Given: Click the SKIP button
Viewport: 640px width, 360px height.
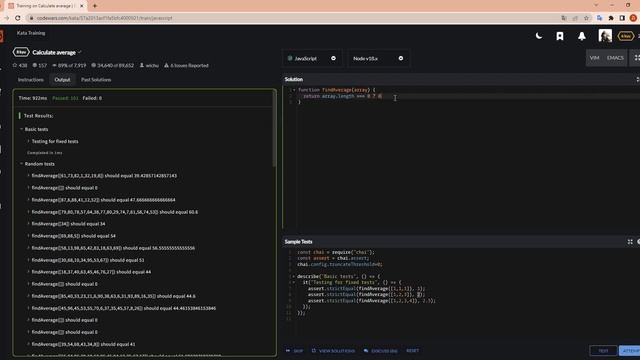Looking at the screenshot, I should point(294,351).
